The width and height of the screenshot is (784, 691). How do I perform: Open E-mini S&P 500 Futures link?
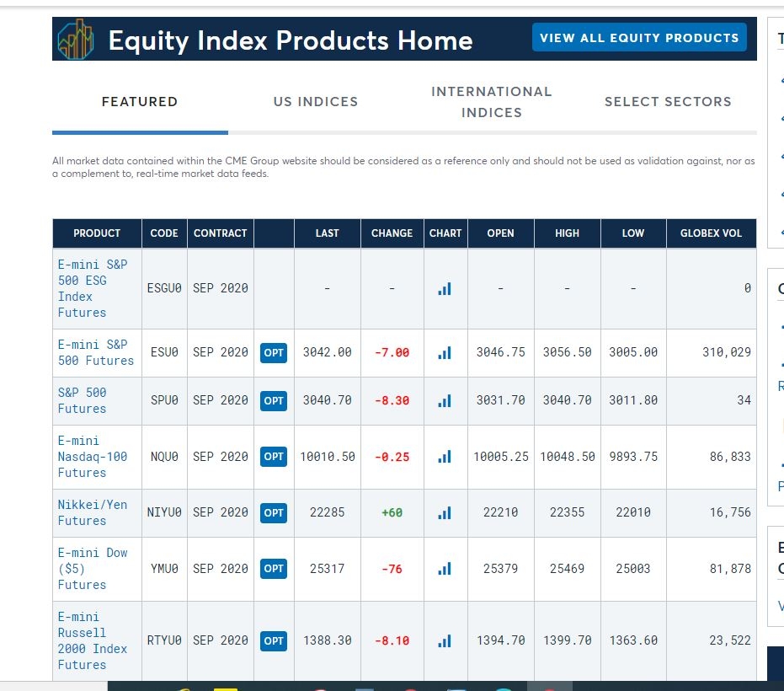pos(95,353)
